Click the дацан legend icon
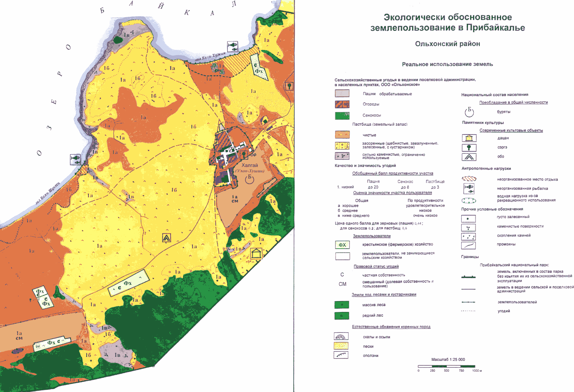 [469, 138]
